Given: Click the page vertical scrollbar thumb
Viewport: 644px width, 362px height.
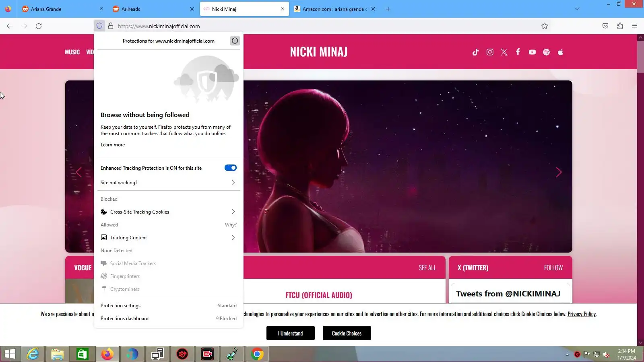Looking at the screenshot, I should click(640, 56).
